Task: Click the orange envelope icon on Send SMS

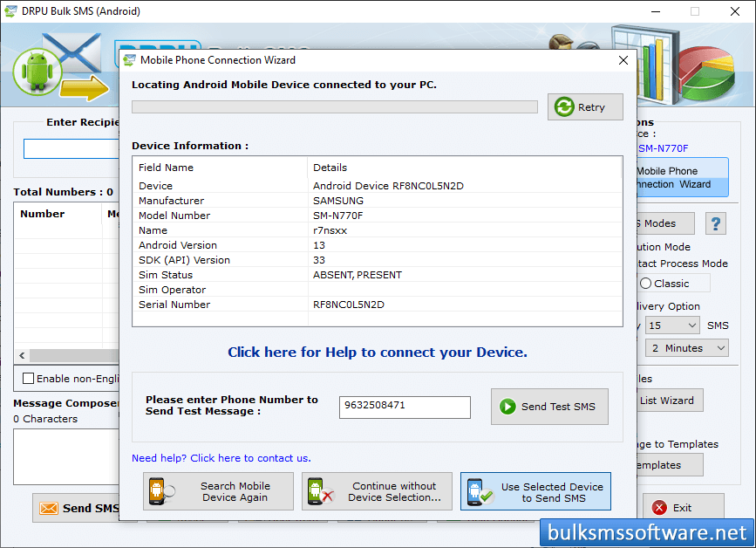Action: tap(49, 508)
